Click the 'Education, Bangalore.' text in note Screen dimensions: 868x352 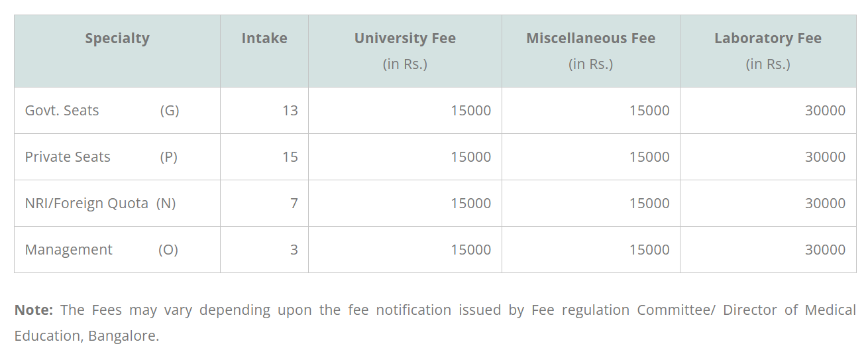click(x=87, y=335)
